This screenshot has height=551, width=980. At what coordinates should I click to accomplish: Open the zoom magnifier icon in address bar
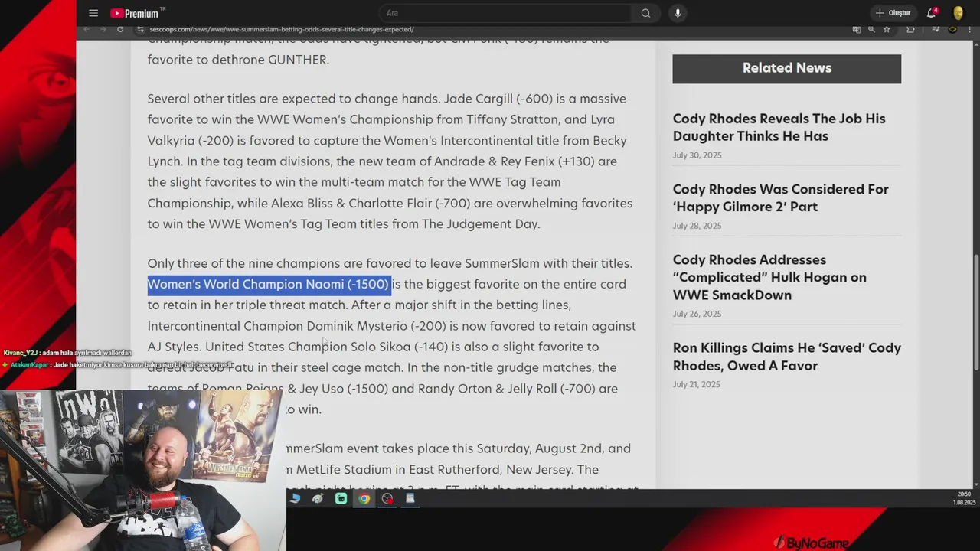(x=871, y=29)
